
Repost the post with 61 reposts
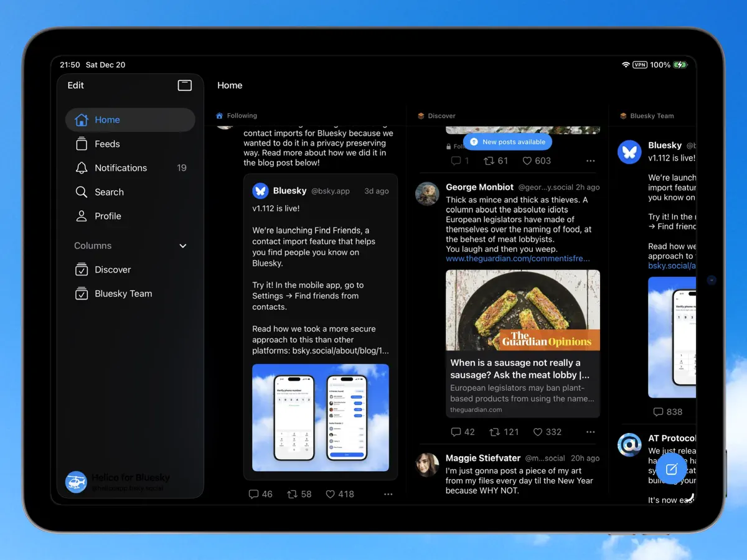(x=496, y=161)
